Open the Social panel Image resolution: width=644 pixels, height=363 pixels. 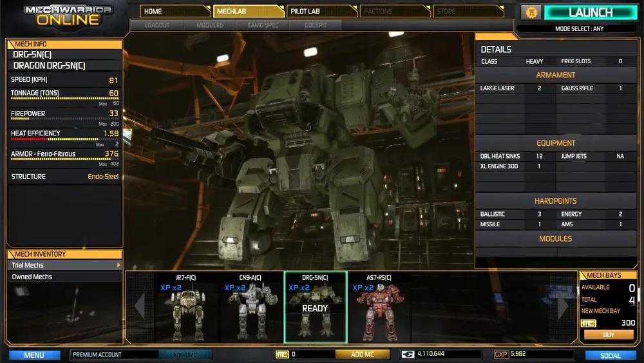click(610, 355)
